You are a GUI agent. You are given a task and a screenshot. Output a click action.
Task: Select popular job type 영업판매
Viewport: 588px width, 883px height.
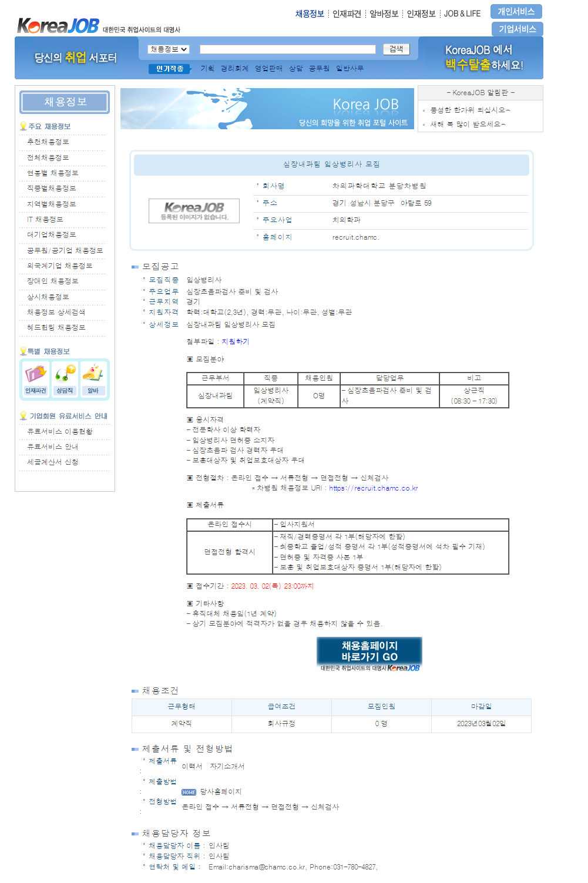click(x=268, y=69)
